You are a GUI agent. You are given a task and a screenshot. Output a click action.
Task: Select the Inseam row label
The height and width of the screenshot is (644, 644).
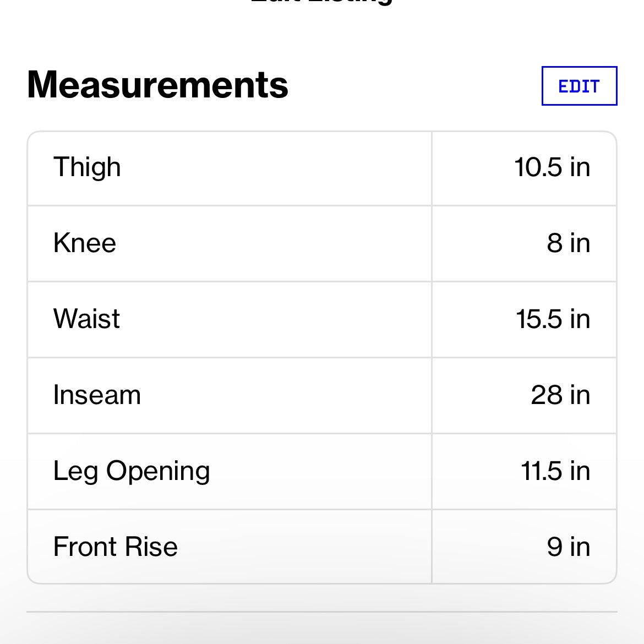(x=97, y=395)
